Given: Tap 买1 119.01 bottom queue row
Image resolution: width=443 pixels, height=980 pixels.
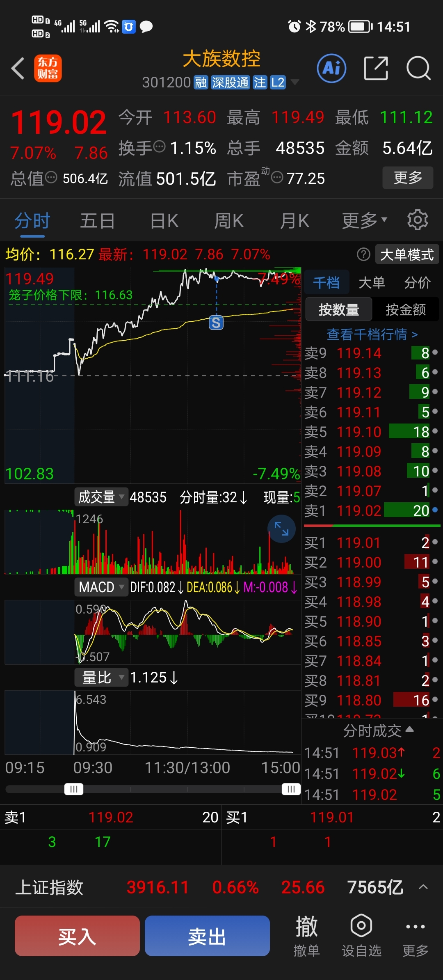Looking at the screenshot, I should coord(332,817).
